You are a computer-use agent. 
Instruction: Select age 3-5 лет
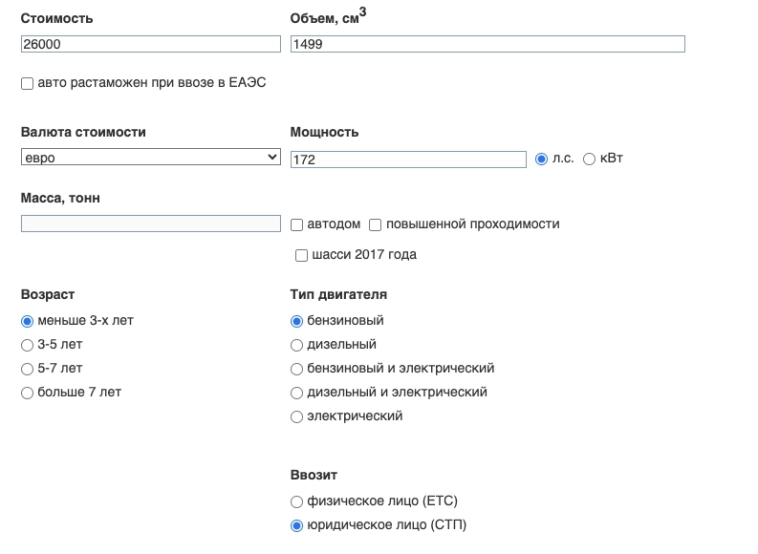point(27,345)
